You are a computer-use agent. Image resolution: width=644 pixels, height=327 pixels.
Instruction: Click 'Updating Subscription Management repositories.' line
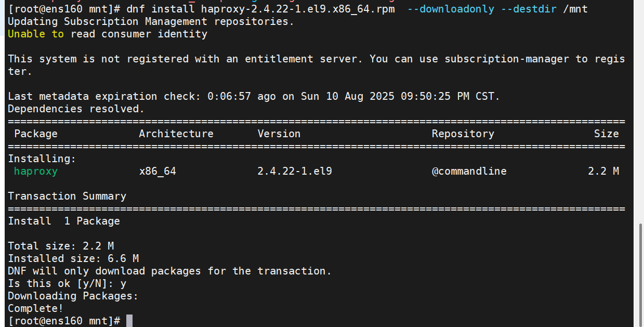coord(151,21)
